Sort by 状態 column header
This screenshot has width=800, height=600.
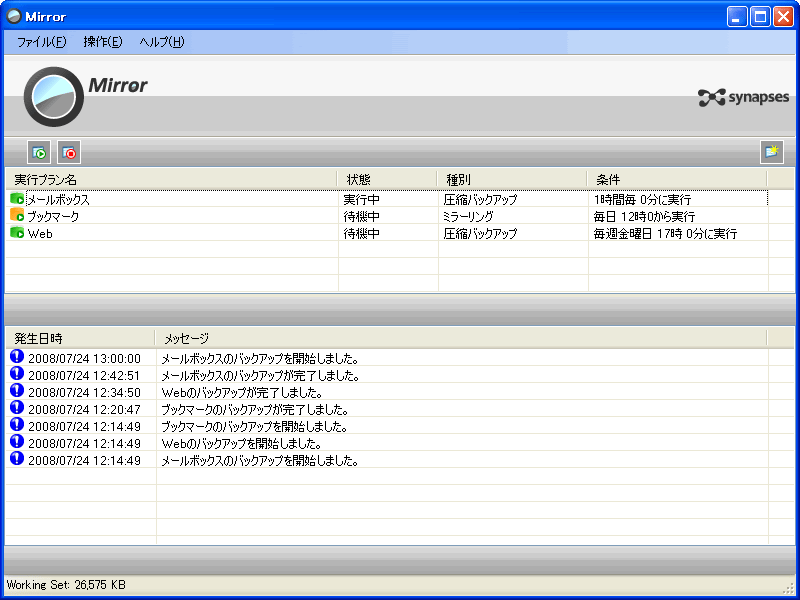point(387,180)
